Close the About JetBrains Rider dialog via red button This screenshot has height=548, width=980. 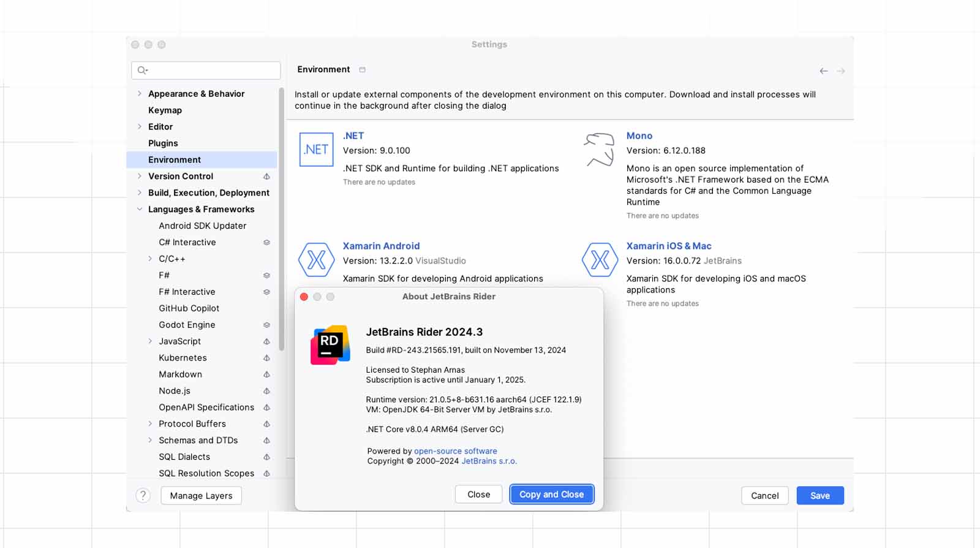304,297
